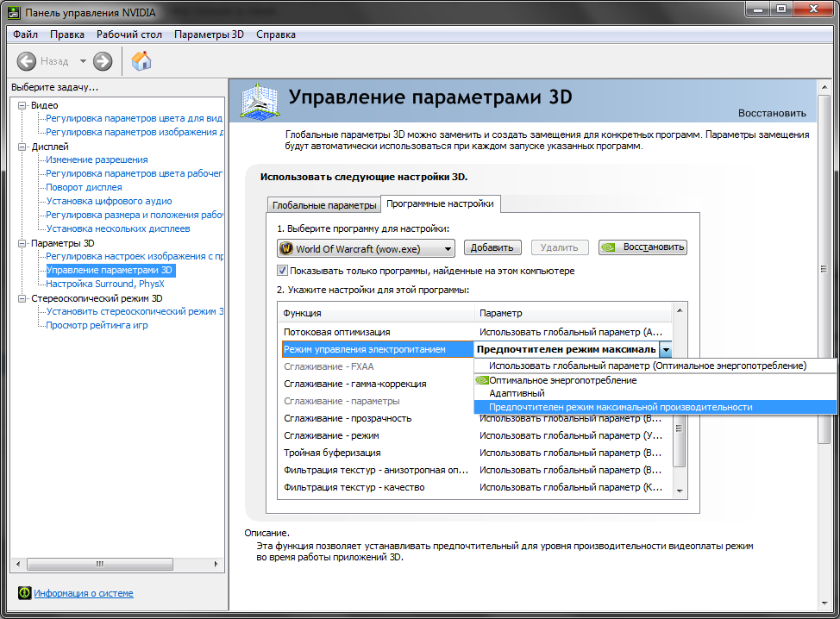Click the World of Warcraft program icon
This screenshot has height=619, width=840.
(286, 248)
